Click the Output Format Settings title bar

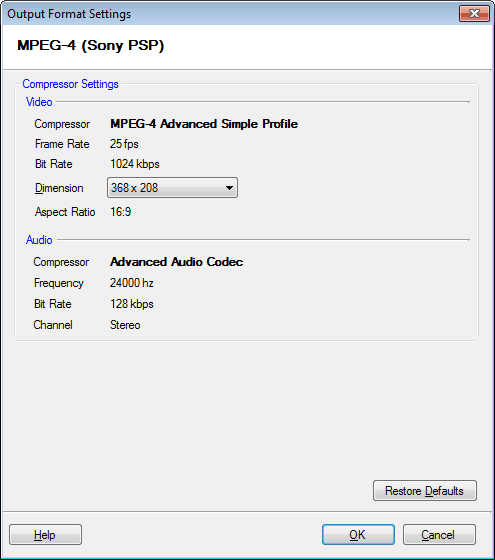click(229, 14)
